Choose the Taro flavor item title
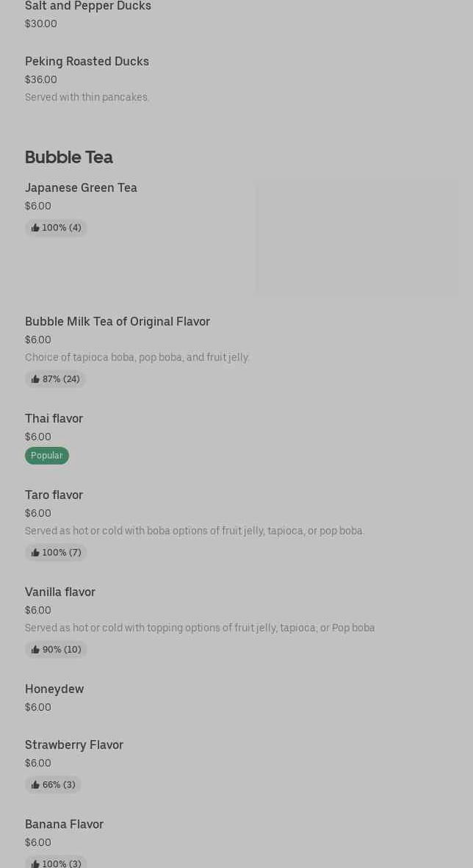 54,495
